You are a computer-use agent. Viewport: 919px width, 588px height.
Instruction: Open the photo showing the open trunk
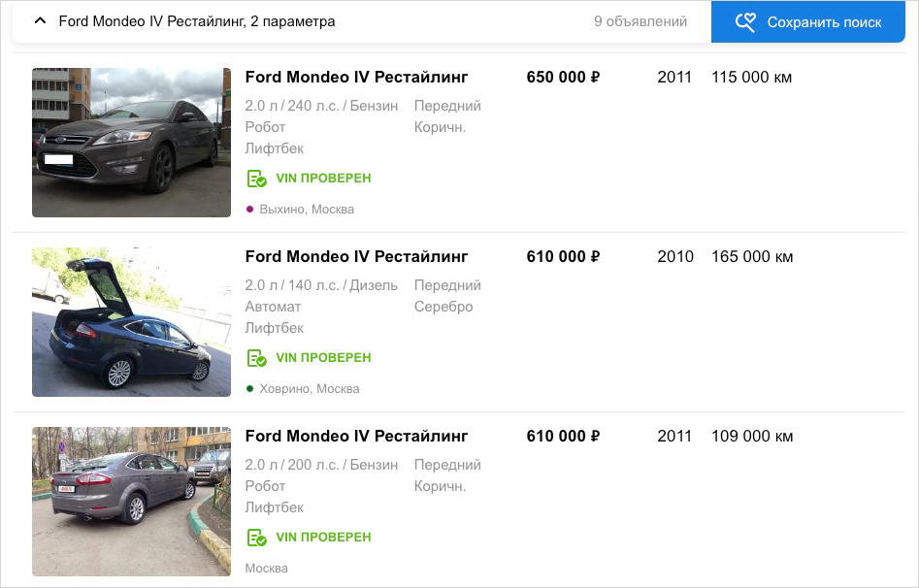click(131, 321)
